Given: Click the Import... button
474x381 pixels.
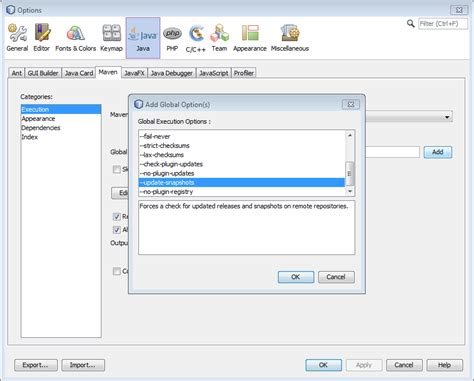Looking at the screenshot, I should click(83, 365).
